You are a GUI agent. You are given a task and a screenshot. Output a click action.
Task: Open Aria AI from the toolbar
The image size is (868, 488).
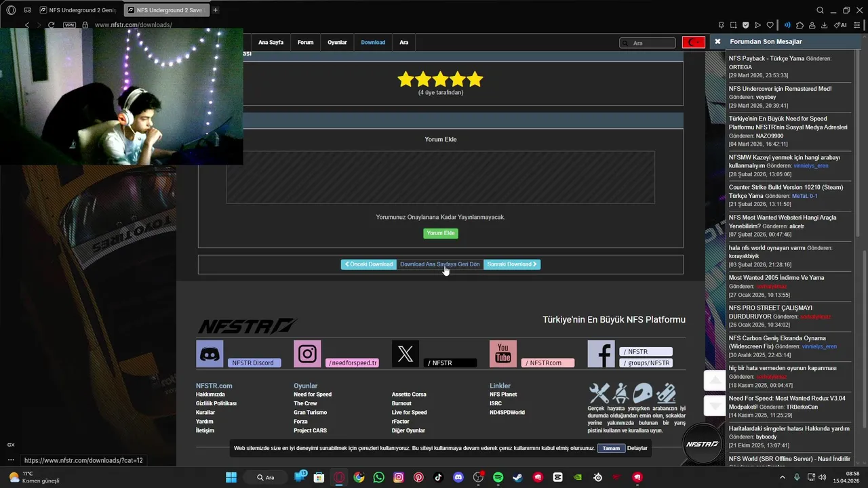[841, 25]
